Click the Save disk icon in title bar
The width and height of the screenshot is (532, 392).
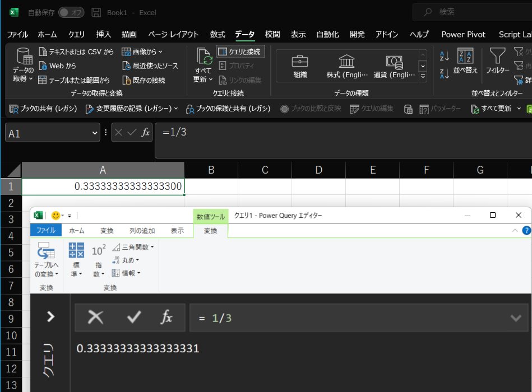(96, 12)
